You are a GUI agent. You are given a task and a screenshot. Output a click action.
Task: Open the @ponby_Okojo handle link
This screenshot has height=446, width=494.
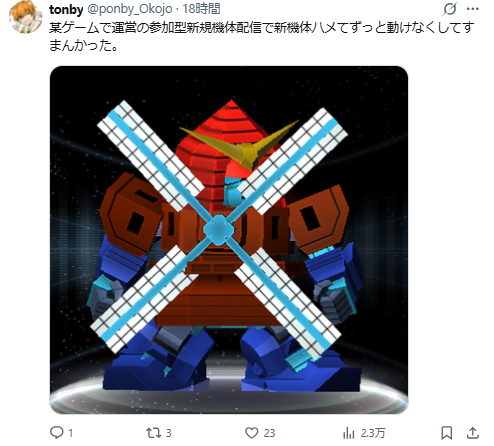coord(130,9)
